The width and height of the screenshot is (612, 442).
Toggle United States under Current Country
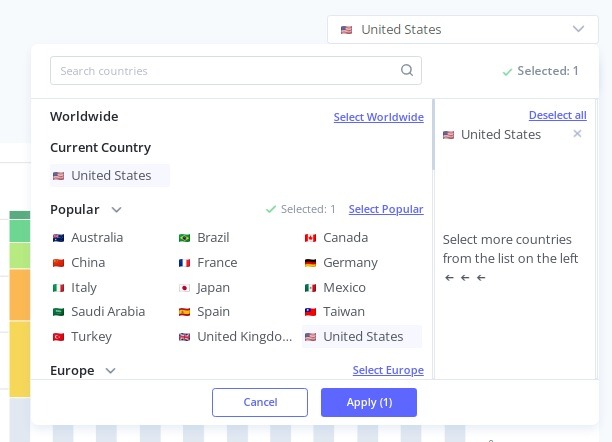[x=110, y=176]
